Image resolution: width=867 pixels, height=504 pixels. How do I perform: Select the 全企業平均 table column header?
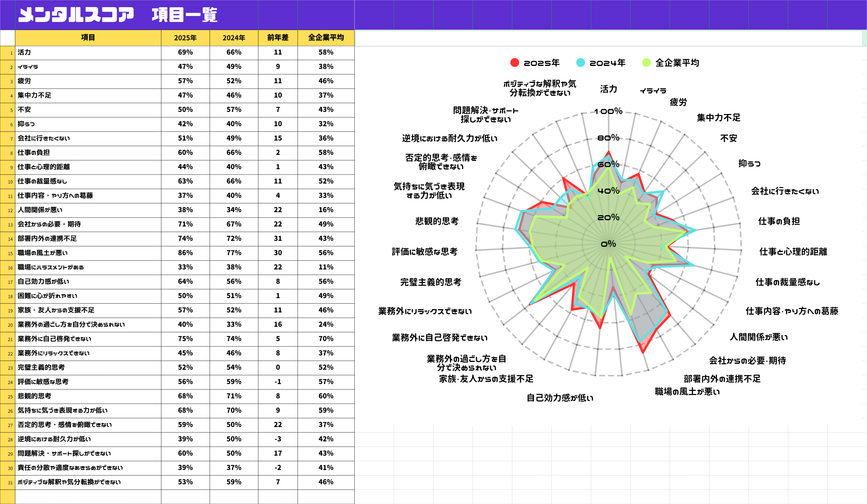tap(326, 38)
